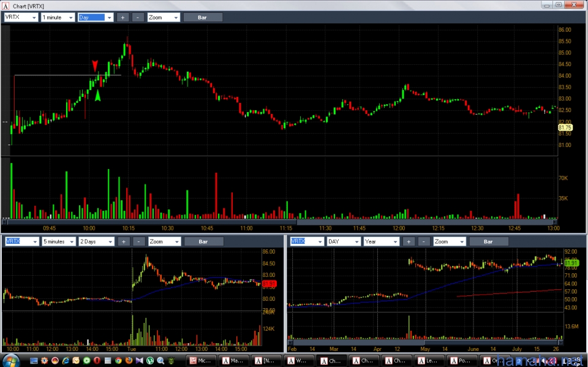This screenshot has height=367, width=588.
Task: Click the Bar button on the 1 minute chart
Action: [203, 17]
